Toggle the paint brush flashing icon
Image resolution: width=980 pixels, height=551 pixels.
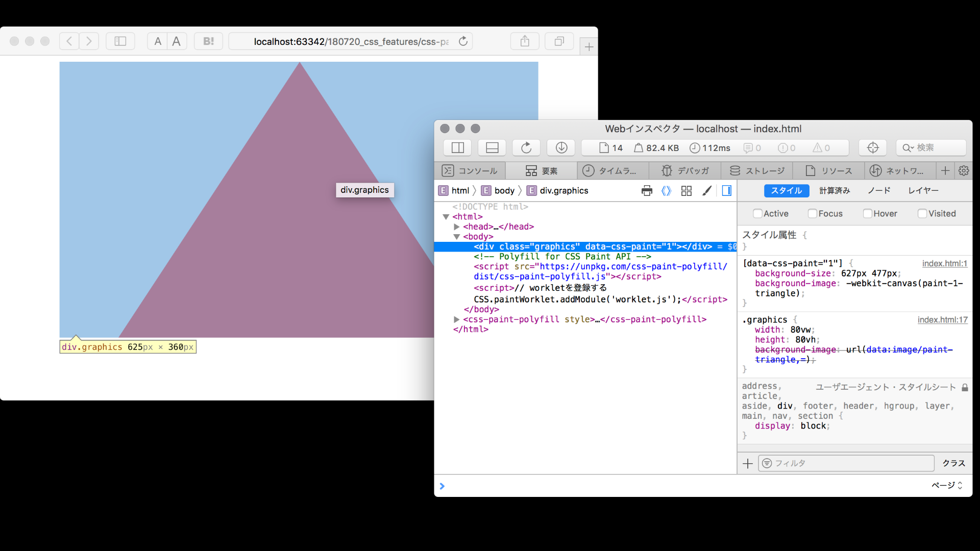(707, 191)
